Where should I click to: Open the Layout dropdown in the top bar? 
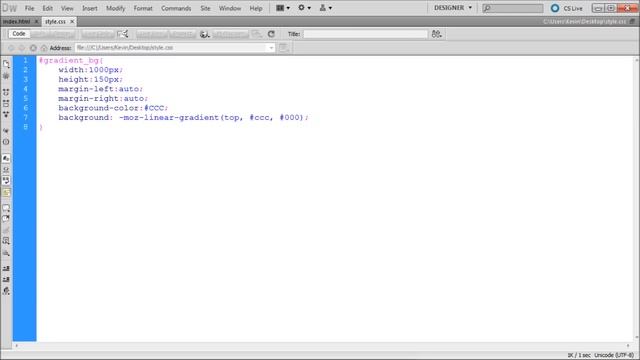pos(283,8)
